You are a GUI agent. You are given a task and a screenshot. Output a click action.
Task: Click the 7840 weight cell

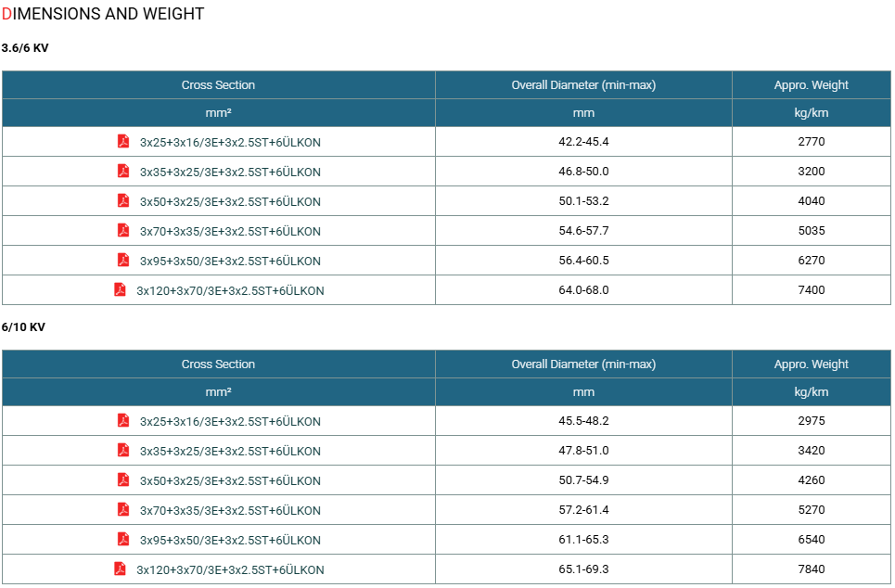tap(812, 569)
